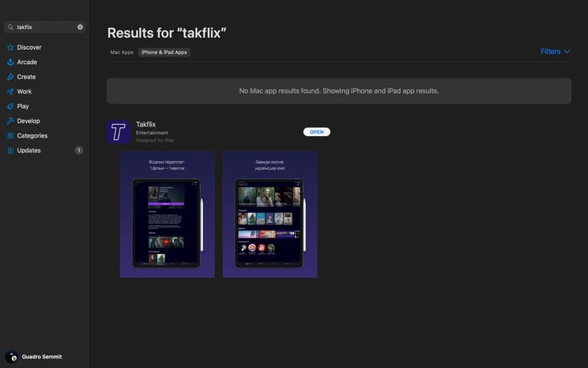Click inside the search input field
The width and height of the screenshot is (588, 368).
coord(46,26)
